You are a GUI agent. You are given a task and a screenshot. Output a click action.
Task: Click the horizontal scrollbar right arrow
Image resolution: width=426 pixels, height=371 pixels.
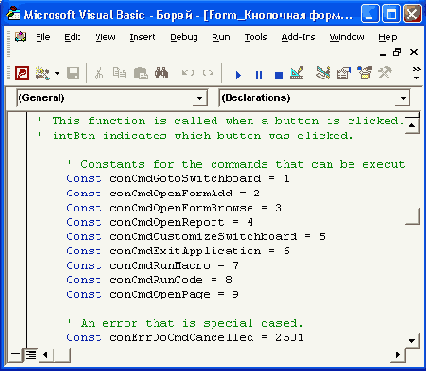(397, 355)
